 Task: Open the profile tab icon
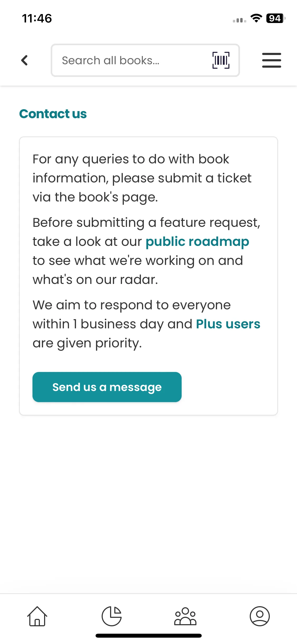pos(260,616)
